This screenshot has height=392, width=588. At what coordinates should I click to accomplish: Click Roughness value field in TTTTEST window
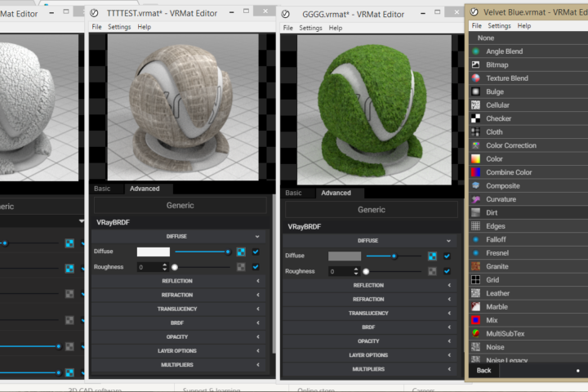click(152, 267)
